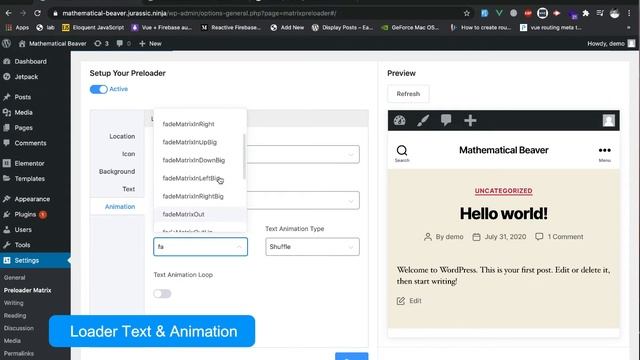Select fadeMatrixInLeftBig option
Image resolution: width=640 pixels, height=360 pixels.
tap(200, 178)
